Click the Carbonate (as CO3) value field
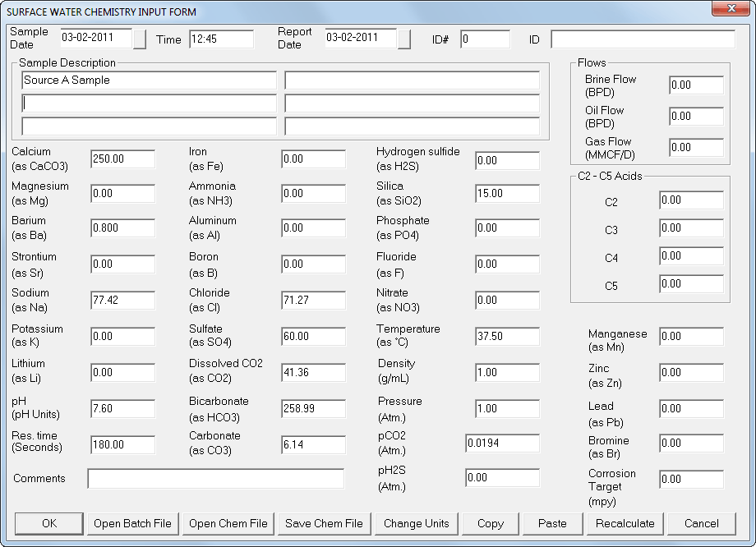 pyautogui.click(x=313, y=445)
